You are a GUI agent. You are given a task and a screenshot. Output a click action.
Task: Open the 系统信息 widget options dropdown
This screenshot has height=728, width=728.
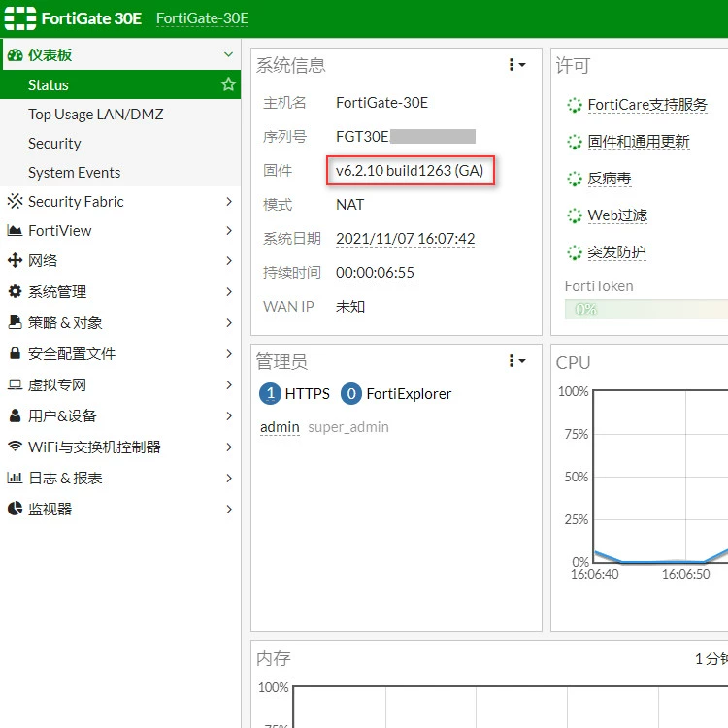pos(516,64)
